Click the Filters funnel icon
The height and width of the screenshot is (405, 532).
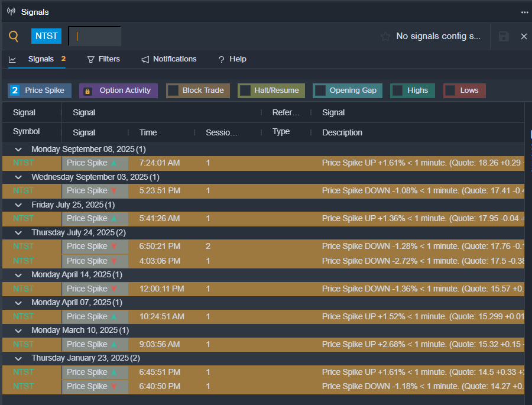pos(91,59)
